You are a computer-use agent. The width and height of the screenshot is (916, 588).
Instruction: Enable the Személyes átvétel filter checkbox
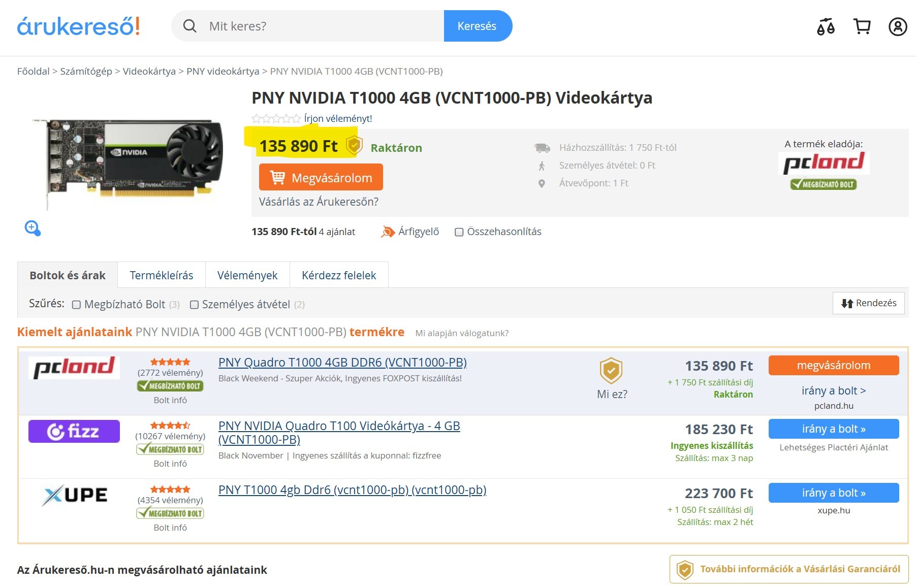[x=194, y=305]
